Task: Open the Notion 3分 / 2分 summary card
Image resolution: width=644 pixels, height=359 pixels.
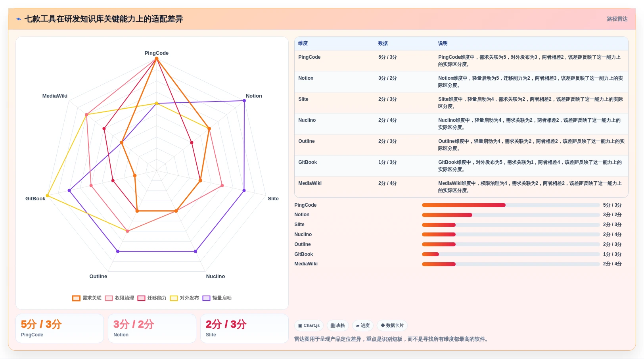Action: pos(152,328)
